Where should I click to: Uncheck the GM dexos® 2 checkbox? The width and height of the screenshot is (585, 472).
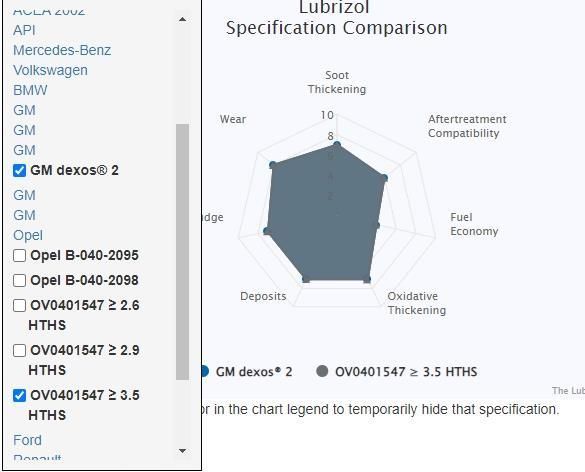(19, 171)
